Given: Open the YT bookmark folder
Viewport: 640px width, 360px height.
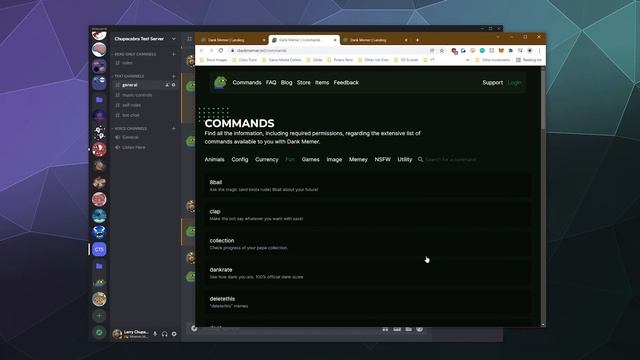Looking at the screenshot, I should point(429,60).
